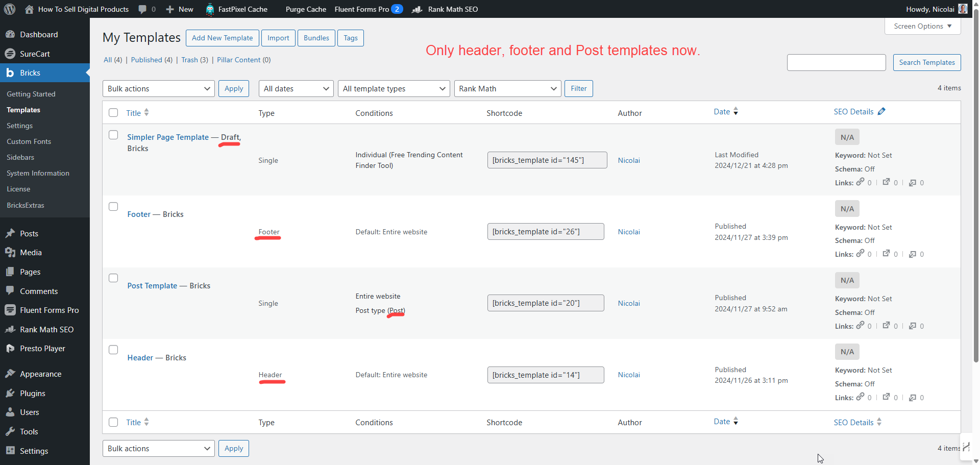Click the Bundles button
980x465 pixels.
(x=316, y=38)
